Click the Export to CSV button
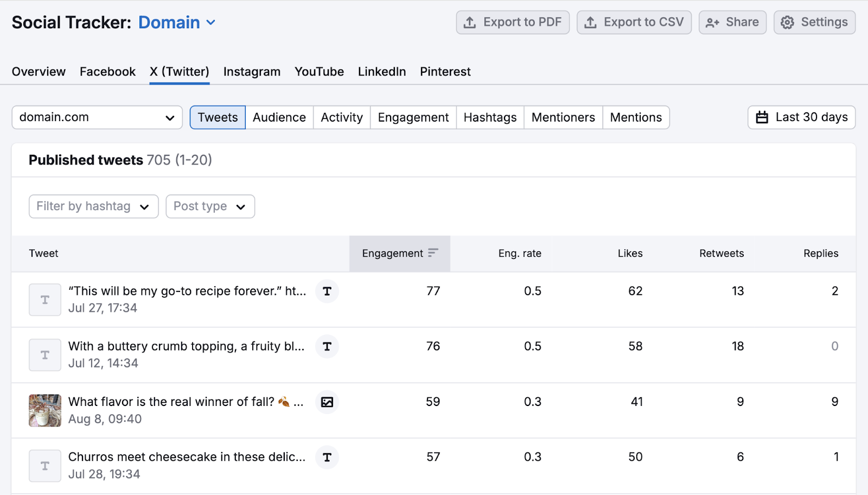The image size is (868, 495). click(x=634, y=22)
